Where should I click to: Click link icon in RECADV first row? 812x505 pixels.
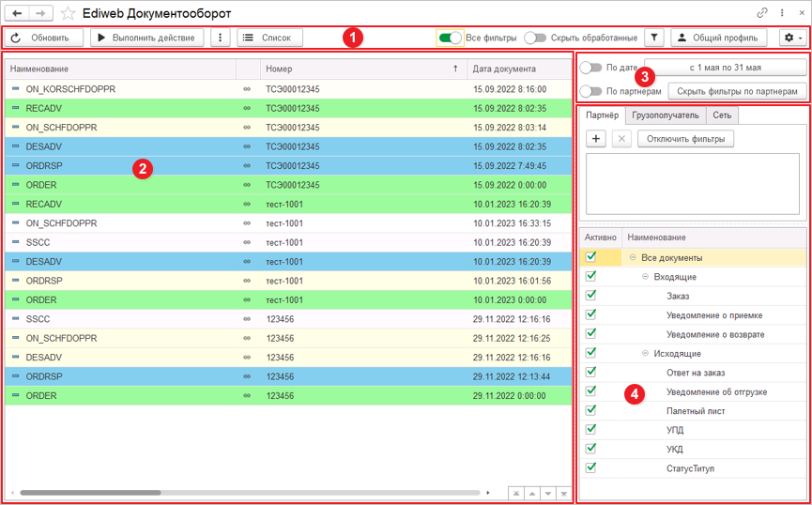point(247,108)
